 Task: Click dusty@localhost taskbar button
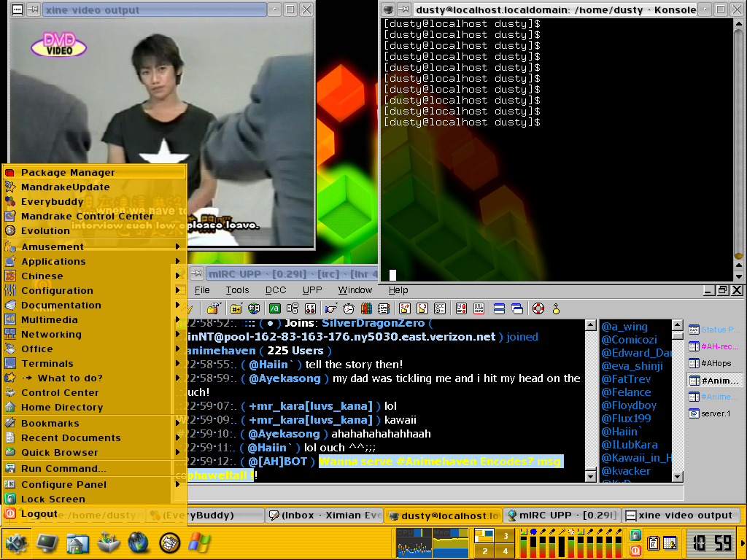tap(444, 516)
